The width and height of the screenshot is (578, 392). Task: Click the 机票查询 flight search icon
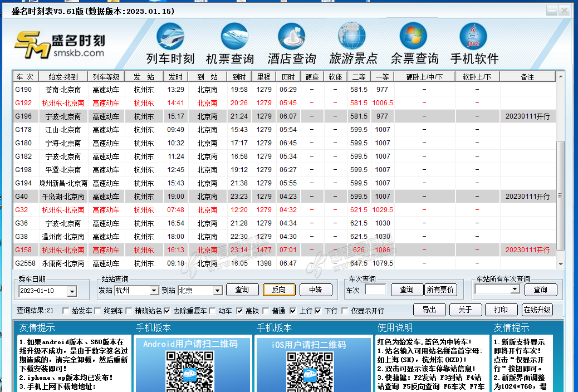point(234,37)
